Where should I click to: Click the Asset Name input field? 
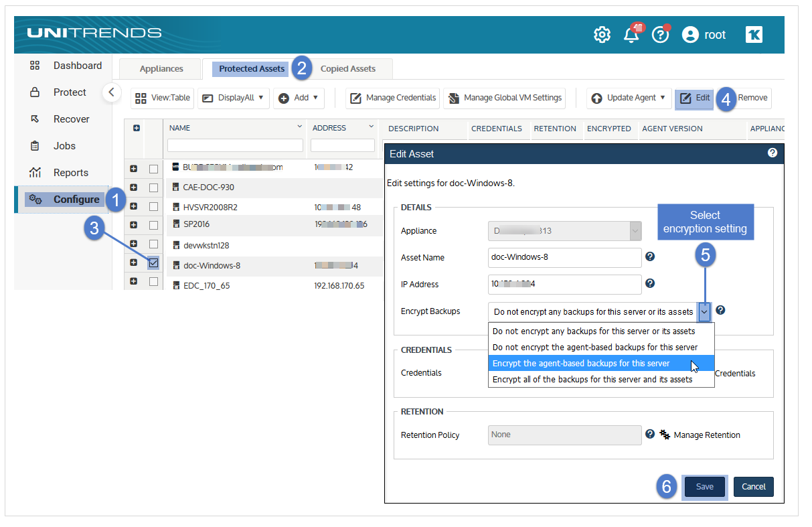click(565, 257)
